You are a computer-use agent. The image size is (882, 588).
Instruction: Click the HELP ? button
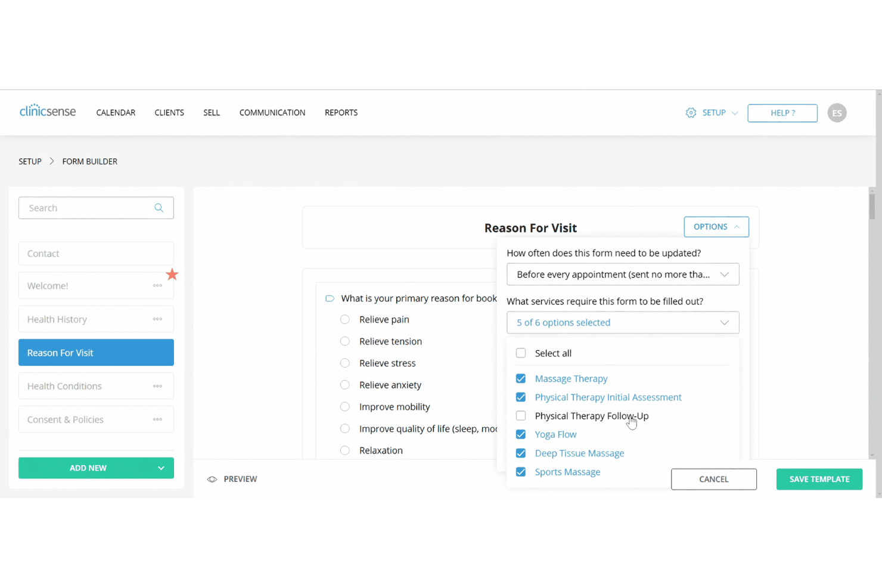tap(782, 113)
